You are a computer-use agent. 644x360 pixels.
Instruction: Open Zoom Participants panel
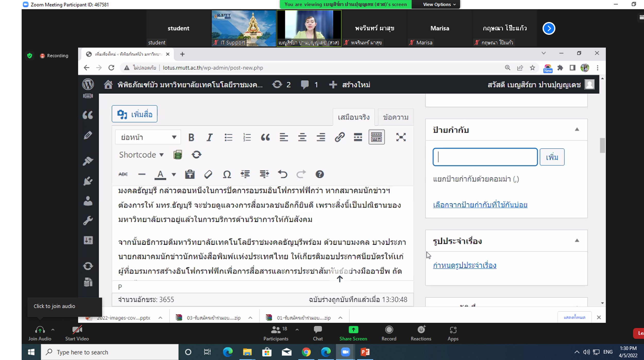tap(276, 333)
